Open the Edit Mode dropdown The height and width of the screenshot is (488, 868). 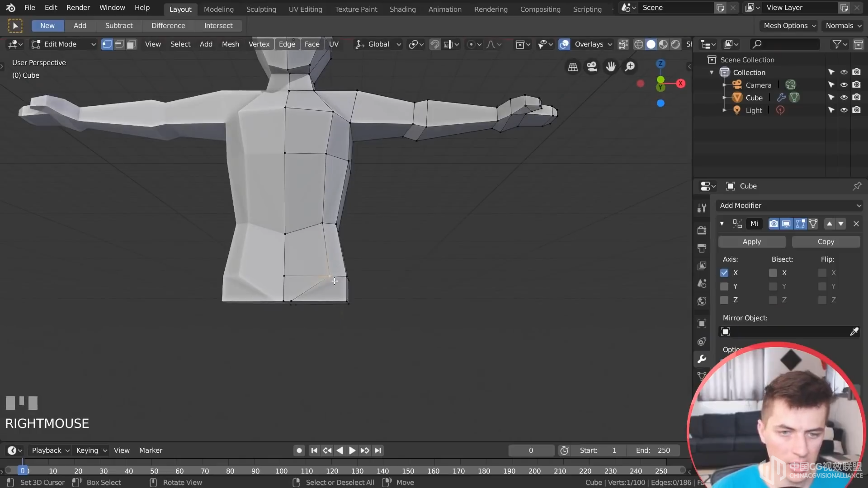tap(63, 44)
